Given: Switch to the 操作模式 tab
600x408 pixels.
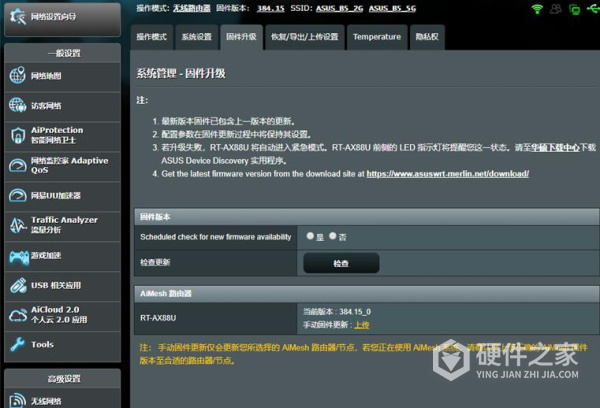Looking at the screenshot, I should tap(152, 37).
